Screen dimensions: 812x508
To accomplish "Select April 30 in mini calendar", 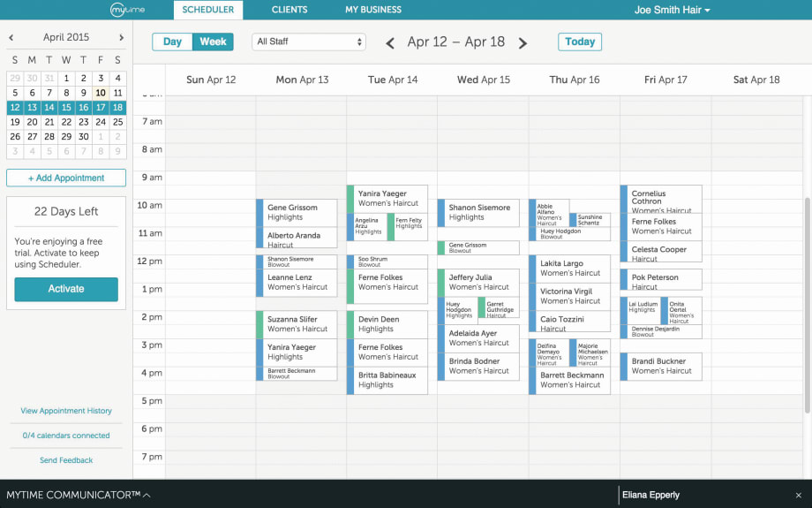I will pos(83,136).
